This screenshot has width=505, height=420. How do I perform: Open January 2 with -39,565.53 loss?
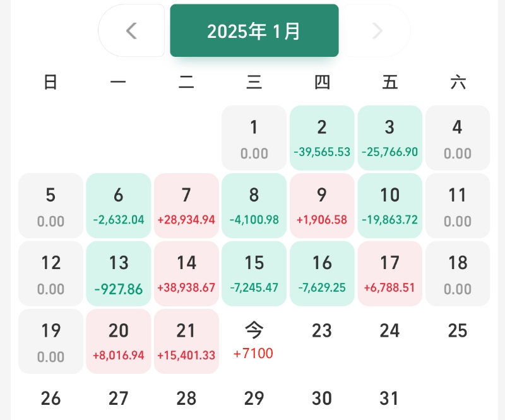322,138
